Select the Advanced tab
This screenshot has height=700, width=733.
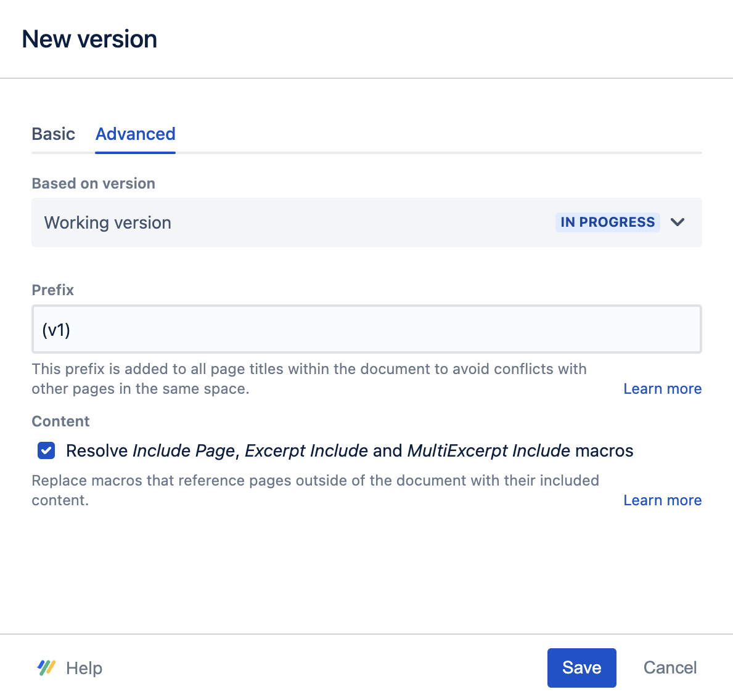[x=136, y=134]
